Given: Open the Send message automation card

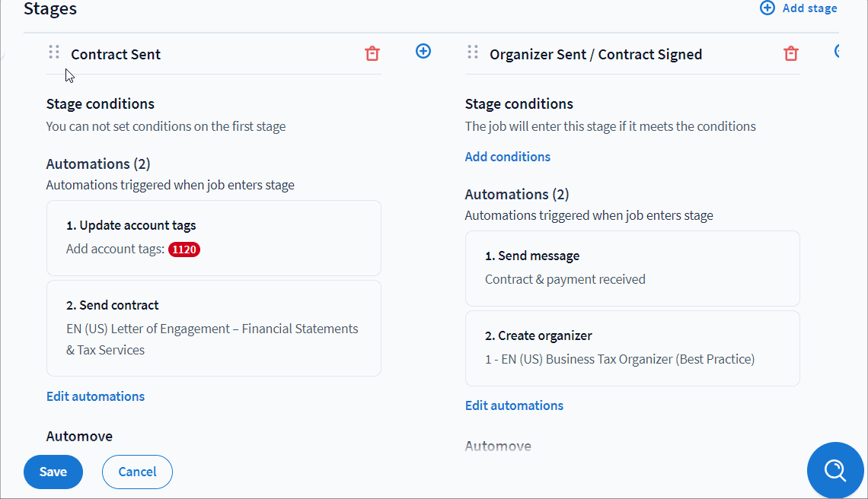Looking at the screenshot, I should (632, 268).
